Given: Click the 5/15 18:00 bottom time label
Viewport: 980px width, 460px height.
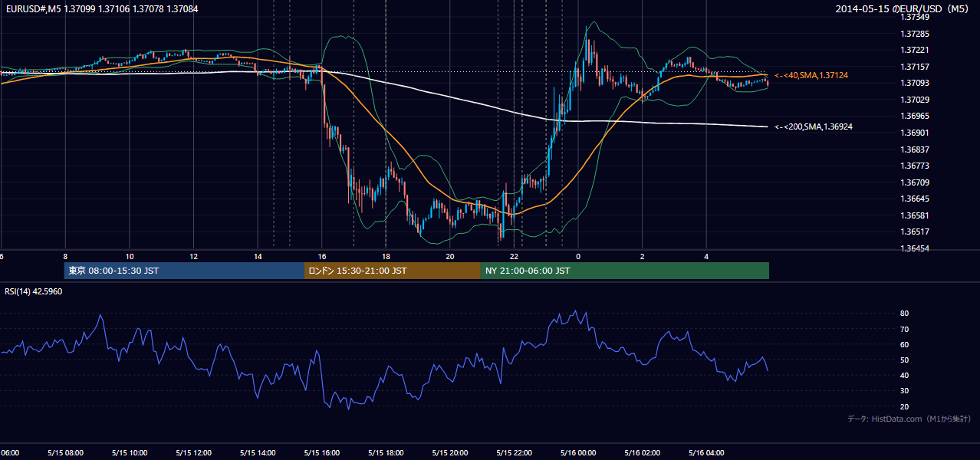Looking at the screenshot, I should click(x=386, y=452).
